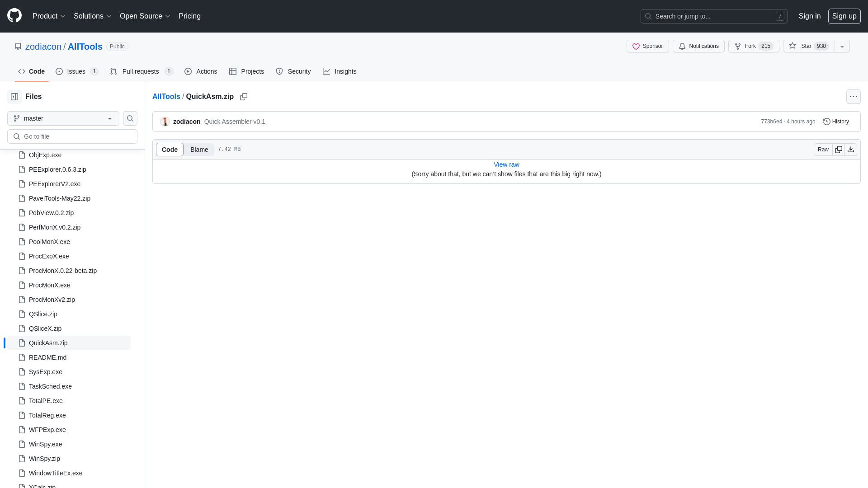This screenshot has width=868, height=488.
Task: Open the zodiacon owner link
Action: 43,47
